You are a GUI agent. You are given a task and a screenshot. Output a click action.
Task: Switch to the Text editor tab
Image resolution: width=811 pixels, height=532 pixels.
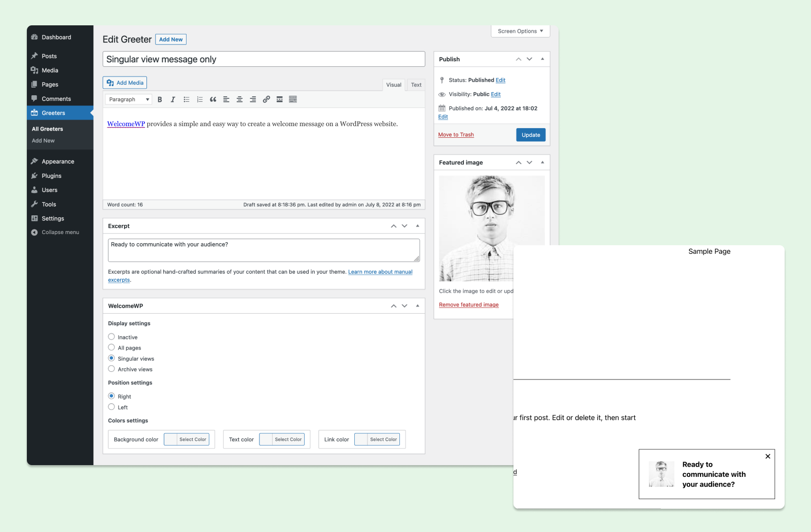pyautogui.click(x=416, y=85)
